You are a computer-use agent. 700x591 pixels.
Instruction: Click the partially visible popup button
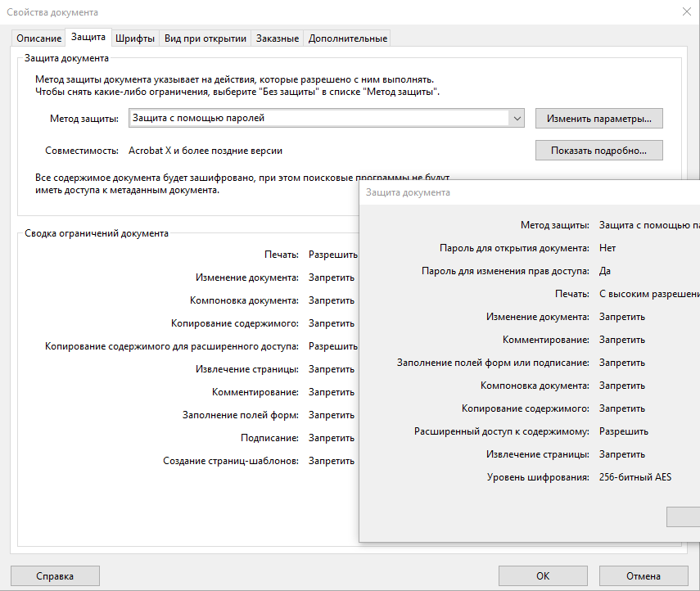684,517
